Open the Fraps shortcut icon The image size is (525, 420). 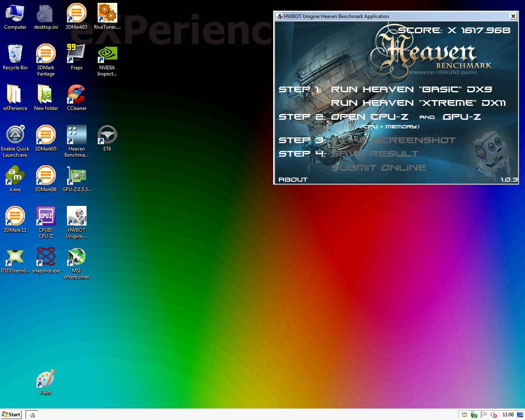tap(76, 57)
